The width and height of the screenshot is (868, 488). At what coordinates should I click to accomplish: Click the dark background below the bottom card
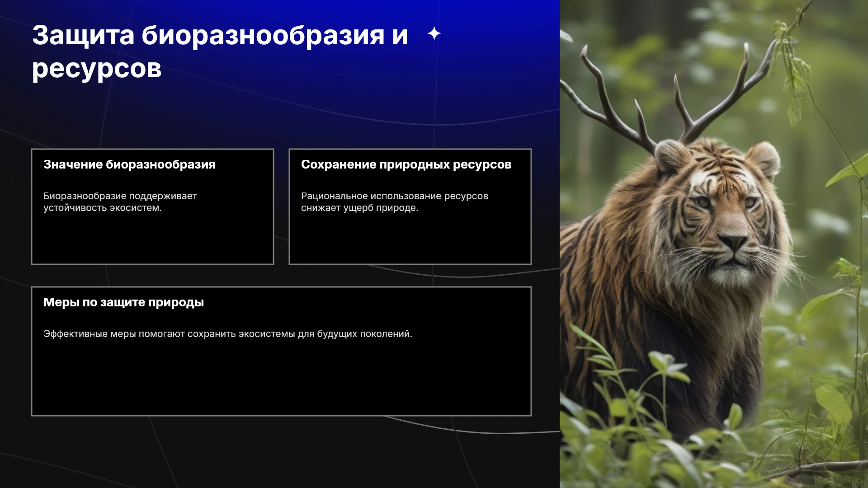point(280,452)
